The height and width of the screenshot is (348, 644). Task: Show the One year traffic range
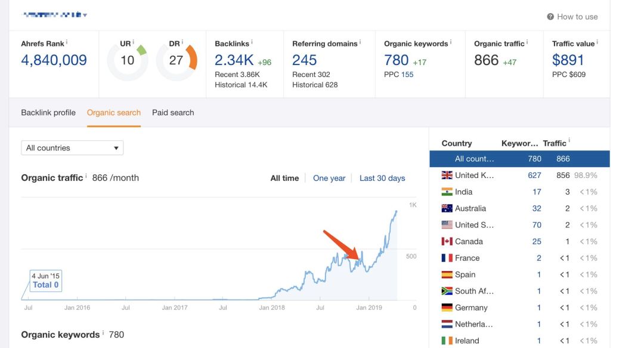329,178
